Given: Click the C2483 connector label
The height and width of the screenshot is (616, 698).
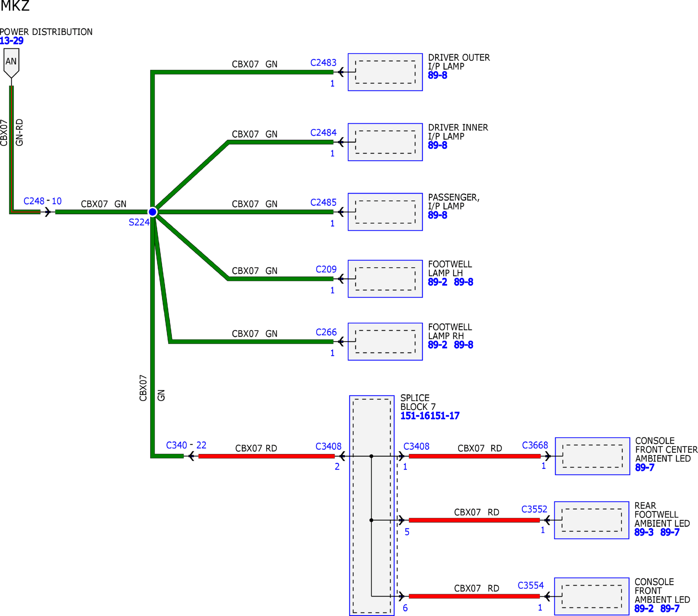Looking at the screenshot, I should pyautogui.click(x=323, y=63).
